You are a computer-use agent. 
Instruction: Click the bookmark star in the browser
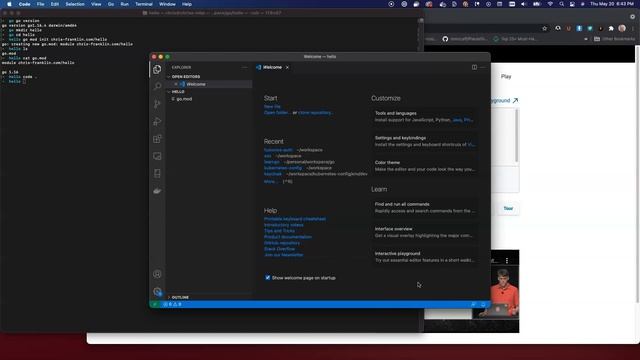click(x=544, y=28)
